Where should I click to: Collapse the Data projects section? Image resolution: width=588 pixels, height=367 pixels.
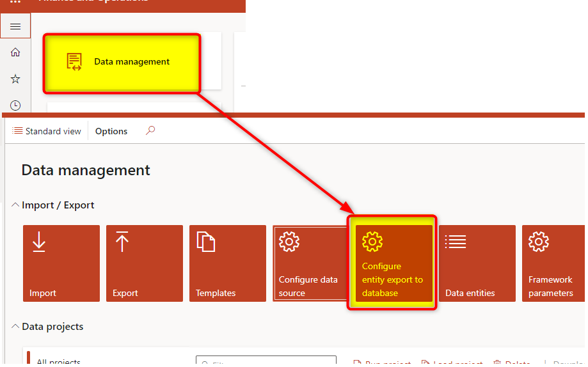pyautogui.click(x=15, y=327)
